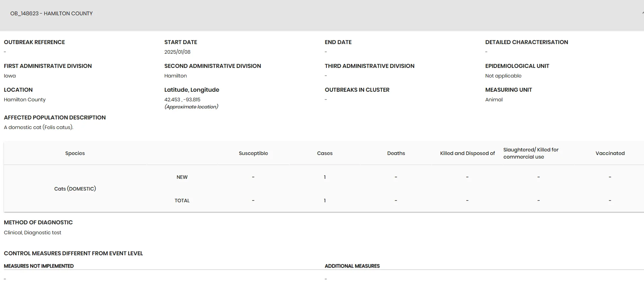Select the Latitude, Longitude label
The image size is (644, 299).
click(x=192, y=90)
